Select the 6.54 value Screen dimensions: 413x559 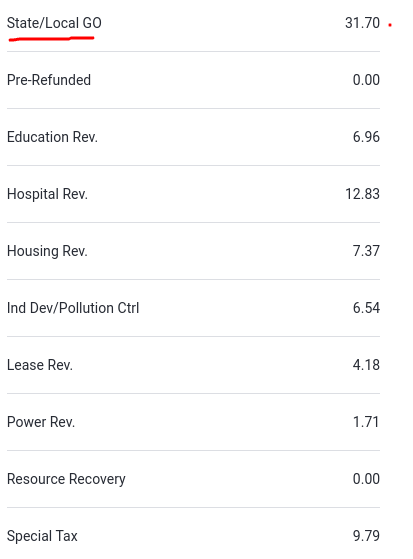point(366,308)
